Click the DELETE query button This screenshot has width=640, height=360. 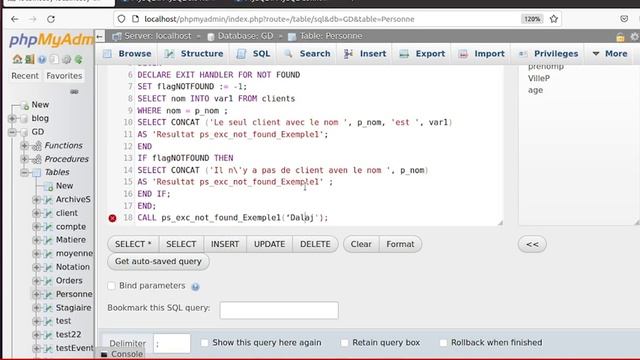[x=315, y=244]
